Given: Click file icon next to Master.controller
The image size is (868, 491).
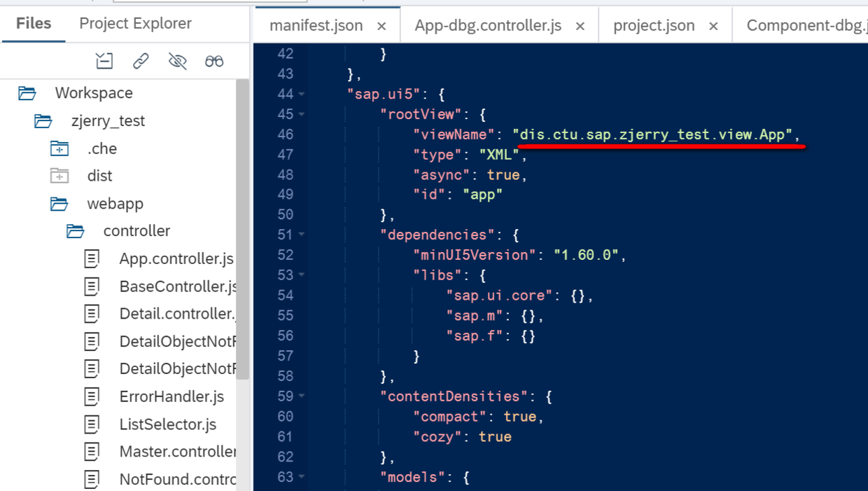Looking at the screenshot, I should pyautogui.click(x=92, y=452).
